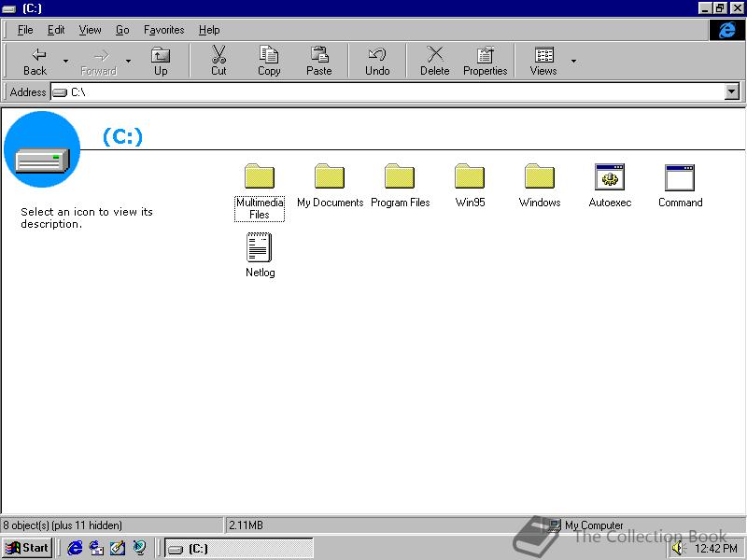Click the Show Desktop quick launch icon
The width and height of the screenshot is (747, 560).
click(x=118, y=548)
